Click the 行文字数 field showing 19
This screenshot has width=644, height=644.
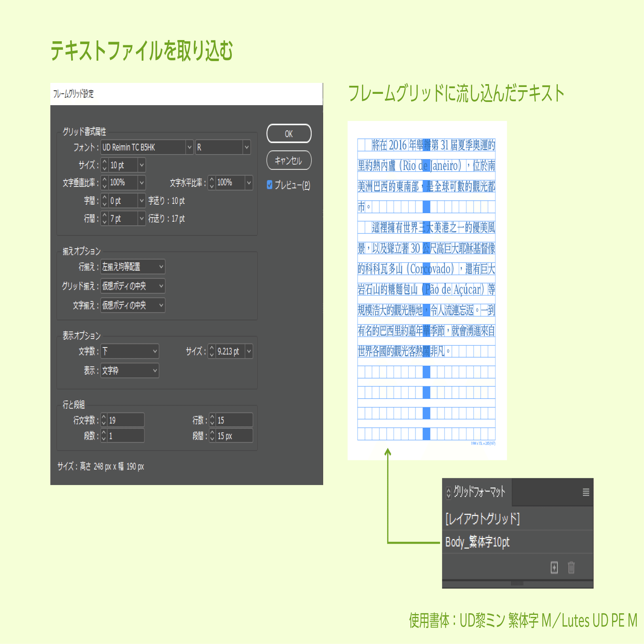click(x=126, y=420)
